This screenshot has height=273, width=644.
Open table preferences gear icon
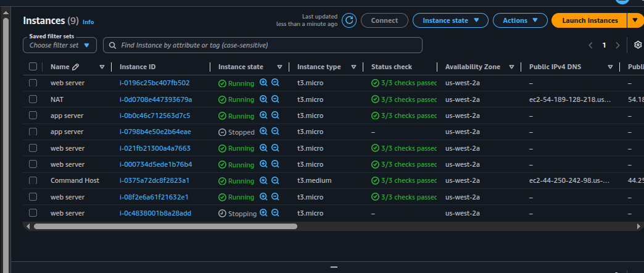click(x=638, y=45)
